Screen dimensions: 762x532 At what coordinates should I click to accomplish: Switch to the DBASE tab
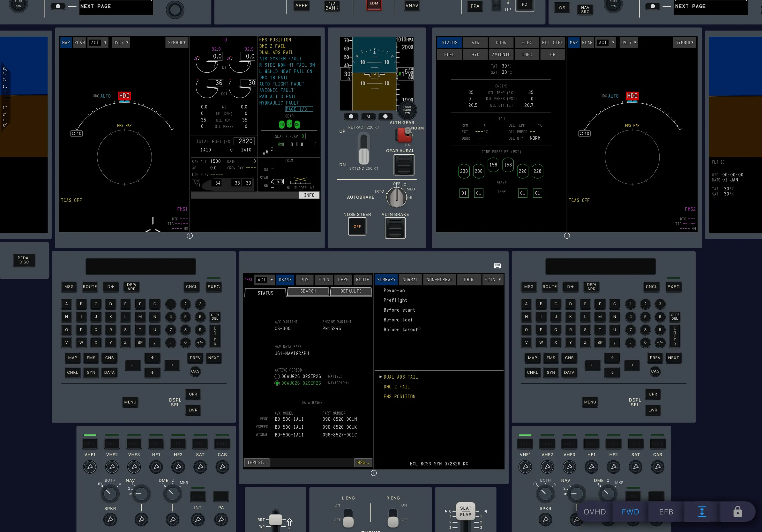(x=285, y=280)
